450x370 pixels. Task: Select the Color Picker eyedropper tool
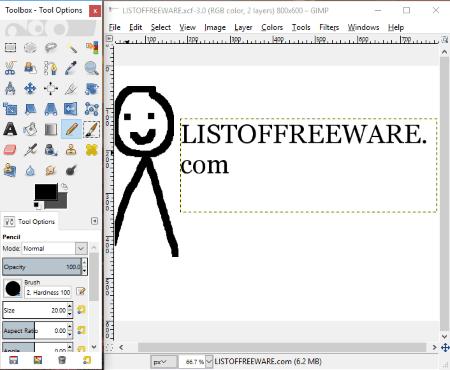(71, 68)
